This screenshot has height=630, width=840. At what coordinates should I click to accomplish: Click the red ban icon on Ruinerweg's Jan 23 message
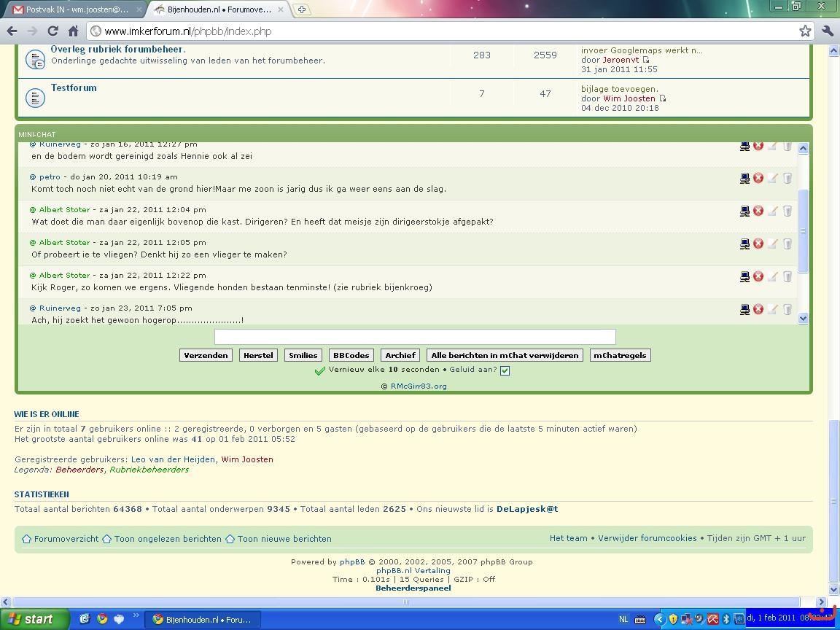coord(758,309)
